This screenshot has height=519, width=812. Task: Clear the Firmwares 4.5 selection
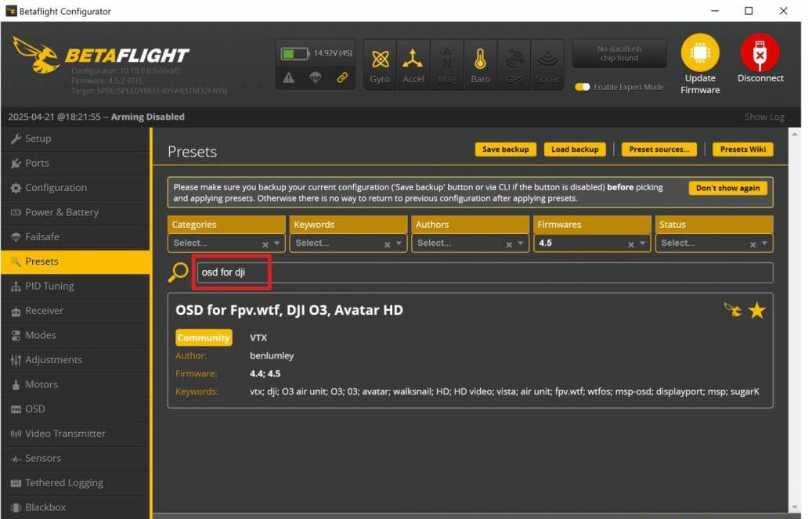click(631, 244)
